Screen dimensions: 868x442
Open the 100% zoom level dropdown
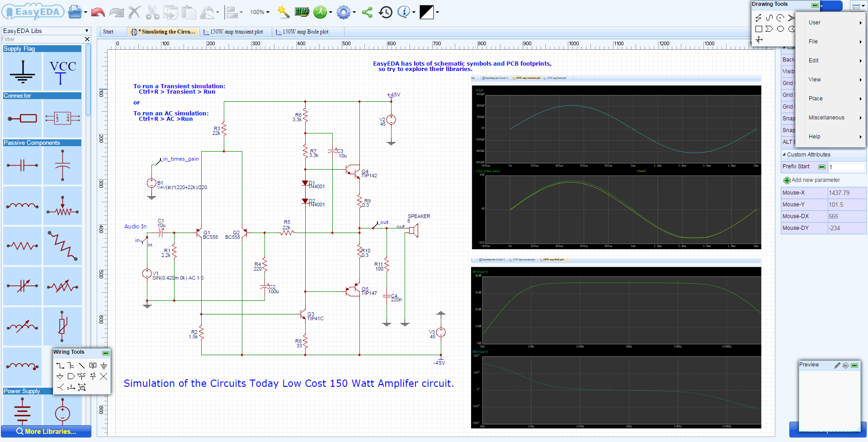259,12
